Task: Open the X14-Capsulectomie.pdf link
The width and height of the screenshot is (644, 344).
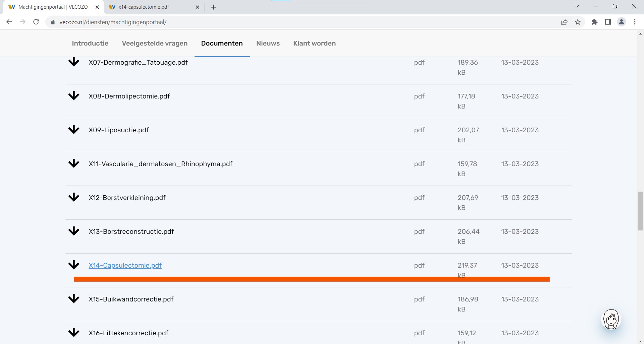Action: point(125,266)
